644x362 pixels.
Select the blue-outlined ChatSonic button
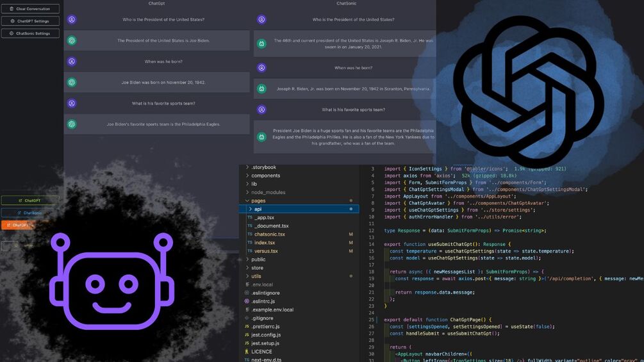30,213
